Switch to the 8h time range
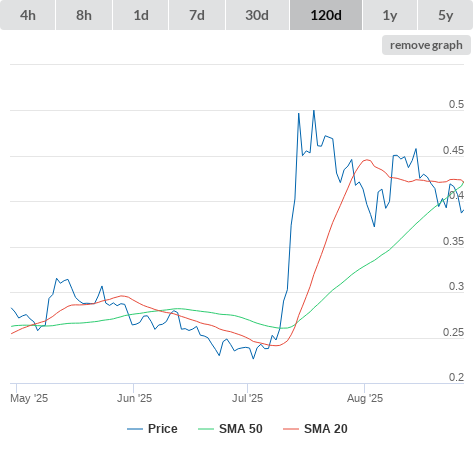Screen dimensions: 474x455 pyautogui.click(x=84, y=15)
